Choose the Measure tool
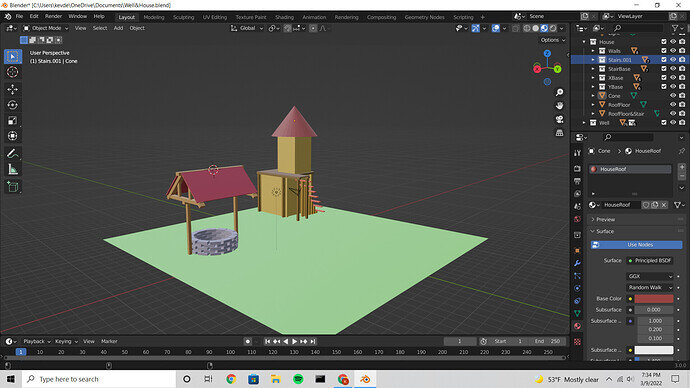 tap(13, 169)
